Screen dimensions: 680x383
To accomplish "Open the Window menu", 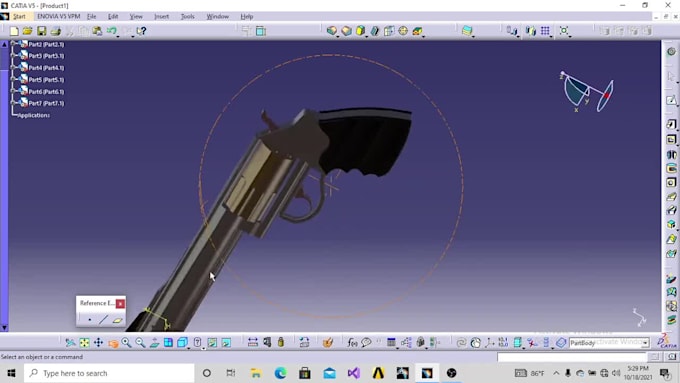I will coord(217,16).
